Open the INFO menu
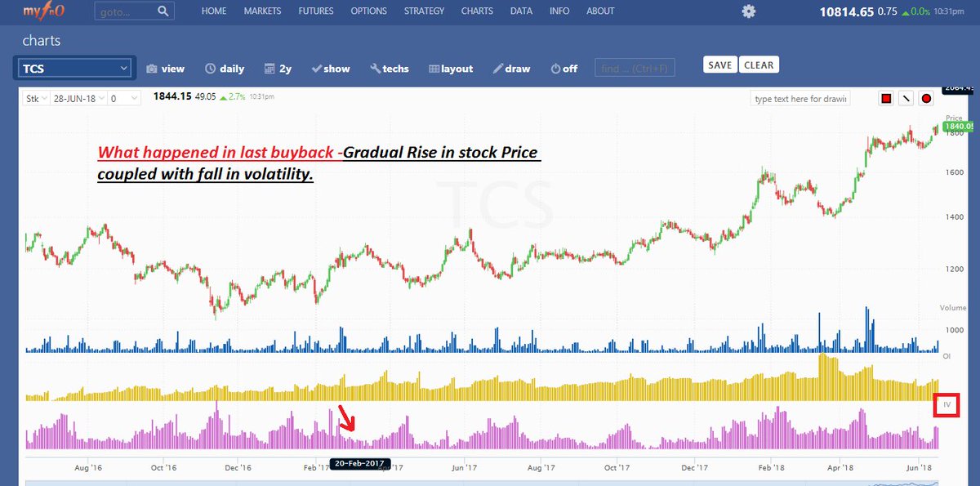This screenshot has height=486, width=980. [559, 11]
